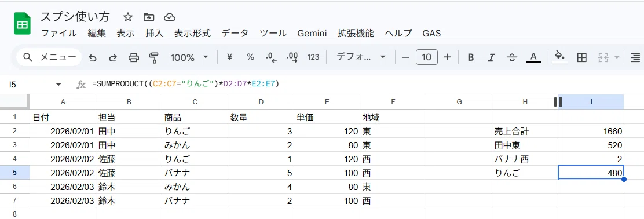644x219 pixels.
Task: Click the merge cells icon
Action: point(603,57)
